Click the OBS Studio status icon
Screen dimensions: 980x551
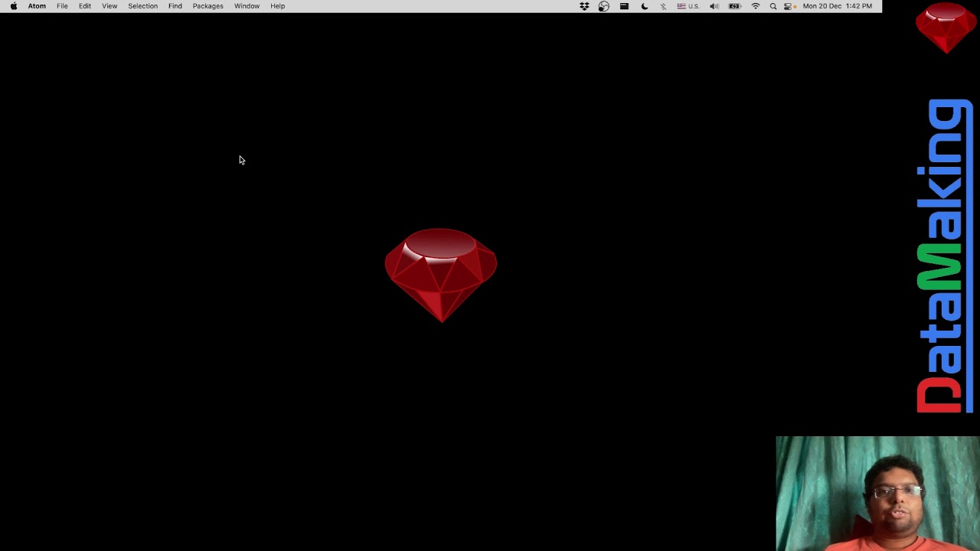604,6
